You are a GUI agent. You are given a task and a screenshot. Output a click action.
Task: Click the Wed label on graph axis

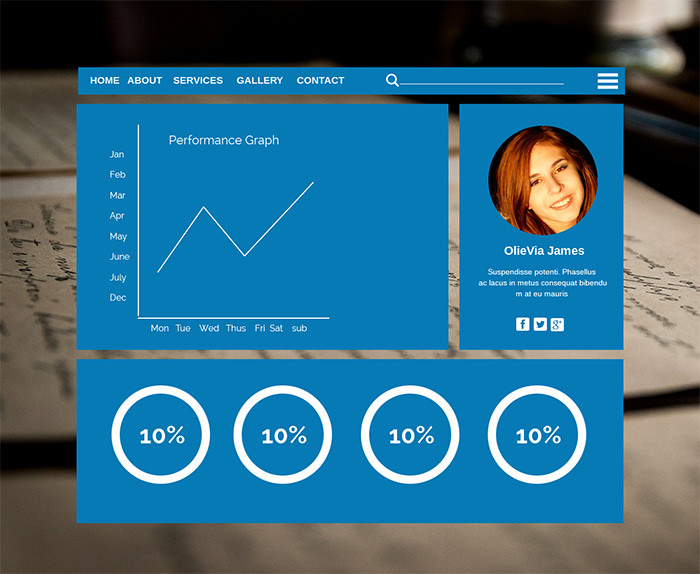(208, 328)
